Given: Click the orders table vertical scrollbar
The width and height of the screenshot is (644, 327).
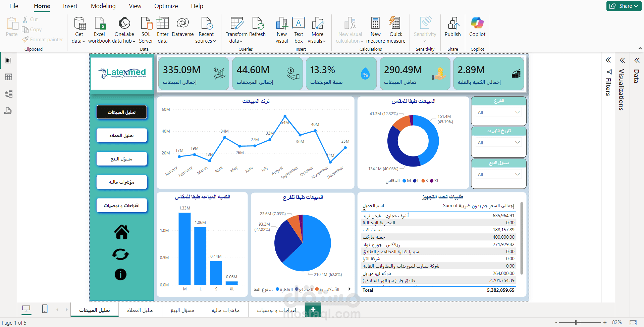Looking at the screenshot, I should tap(522, 238).
